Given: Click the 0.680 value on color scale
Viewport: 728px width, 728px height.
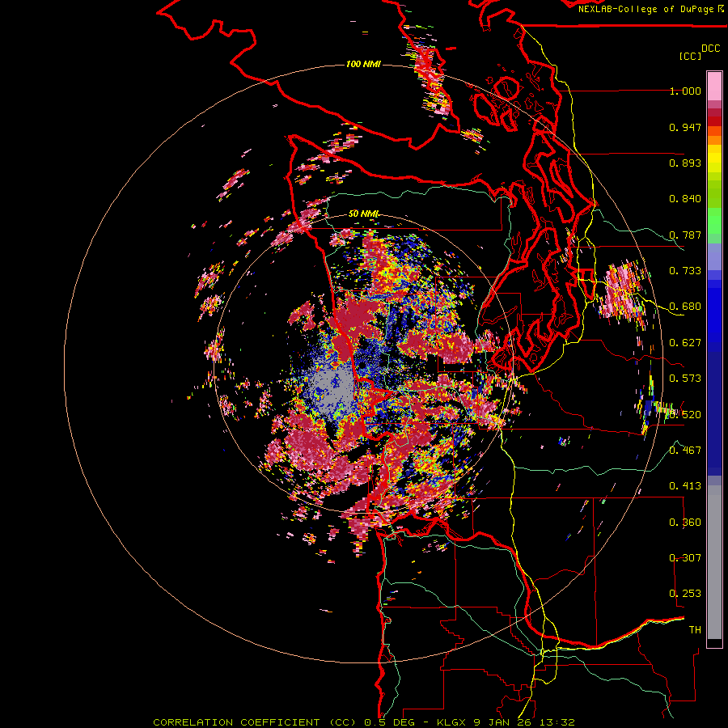Looking at the screenshot, I should [x=685, y=307].
